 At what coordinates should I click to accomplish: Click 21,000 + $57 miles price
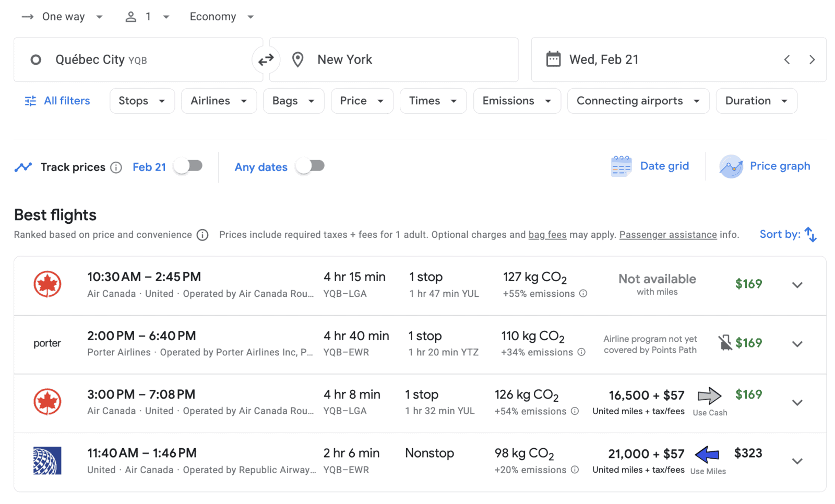coord(646,454)
